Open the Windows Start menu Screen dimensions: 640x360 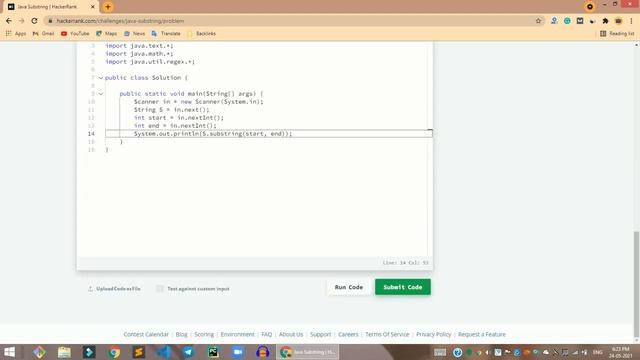9,352
